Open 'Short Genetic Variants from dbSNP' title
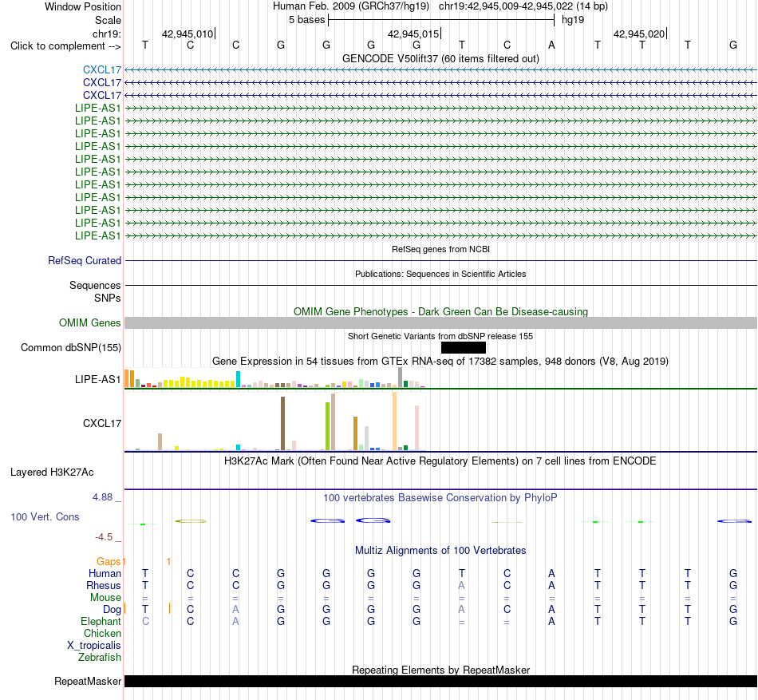The image size is (758, 700). pos(440,336)
